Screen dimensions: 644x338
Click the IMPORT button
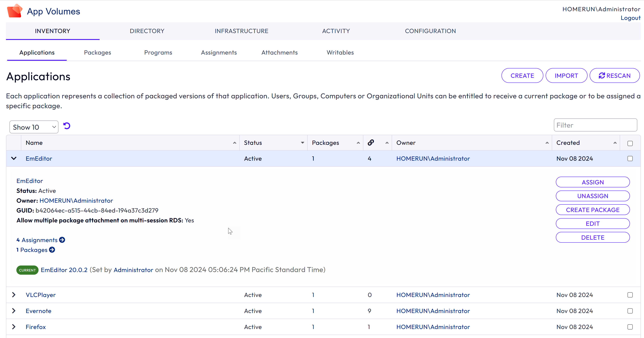click(x=566, y=75)
